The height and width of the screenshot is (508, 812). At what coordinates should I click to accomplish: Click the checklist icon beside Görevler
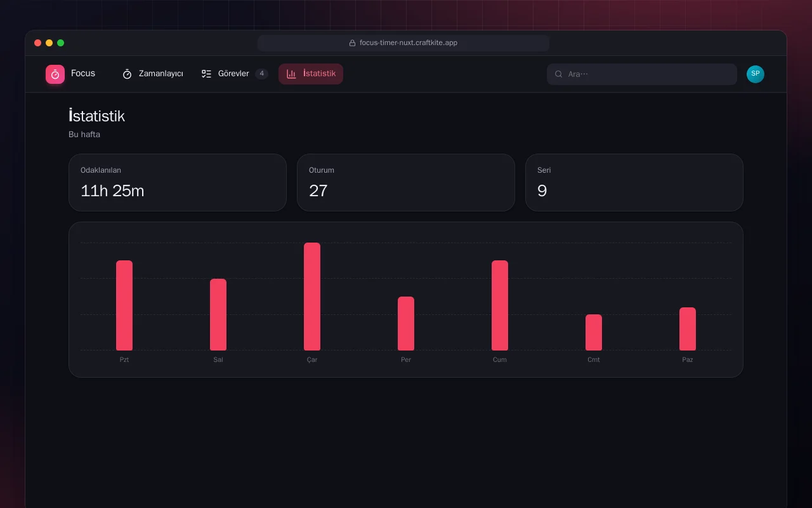pyautogui.click(x=206, y=74)
